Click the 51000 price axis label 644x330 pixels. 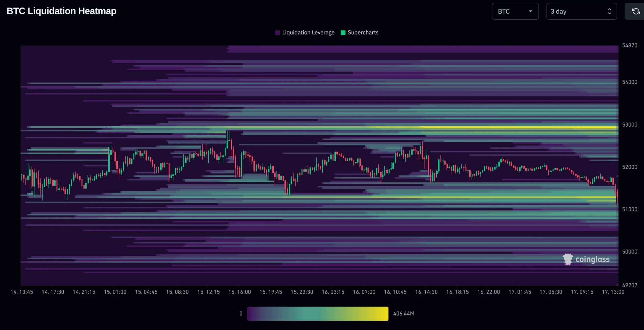[630, 209]
